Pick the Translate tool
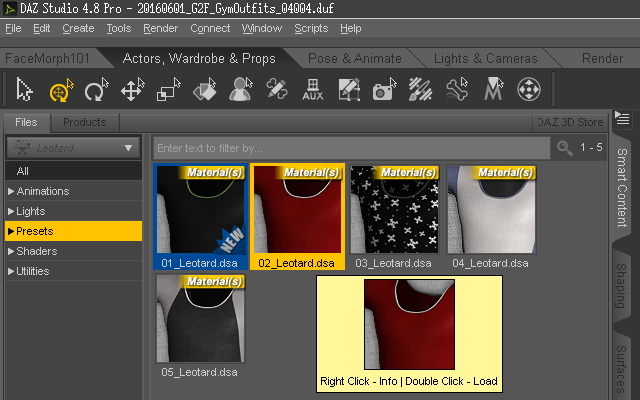Screen dimensions: 640x400 pyautogui.click(x=132, y=89)
